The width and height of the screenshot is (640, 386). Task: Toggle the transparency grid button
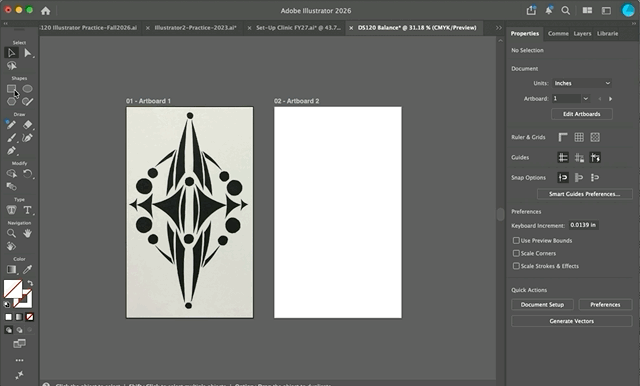[x=595, y=137]
